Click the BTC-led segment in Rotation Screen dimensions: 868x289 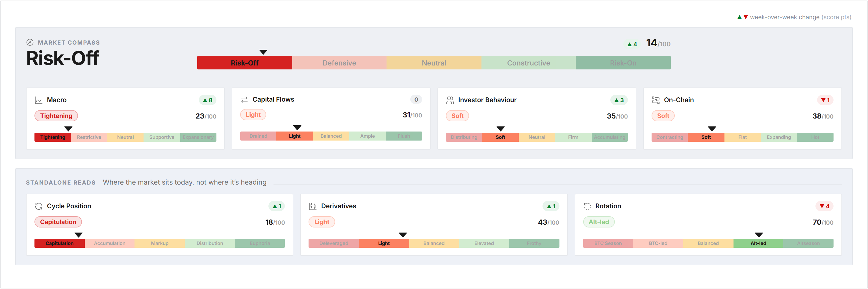coord(658,243)
